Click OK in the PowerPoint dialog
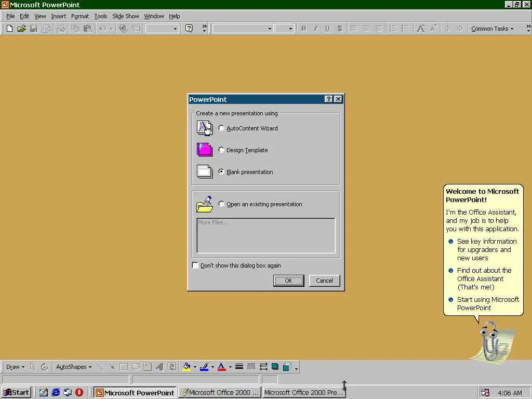Image resolution: width=532 pixels, height=399 pixels. coord(289,281)
